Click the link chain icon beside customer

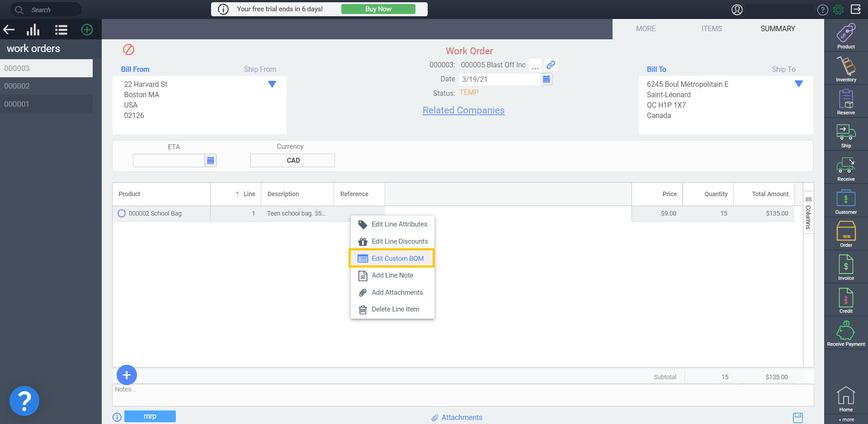click(x=550, y=65)
